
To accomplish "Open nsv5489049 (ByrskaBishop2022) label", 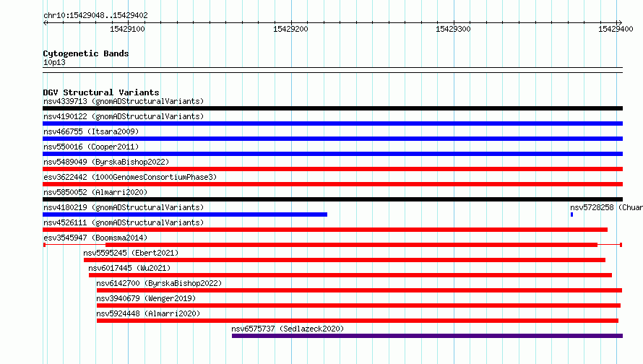I will (x=106, y=162).
